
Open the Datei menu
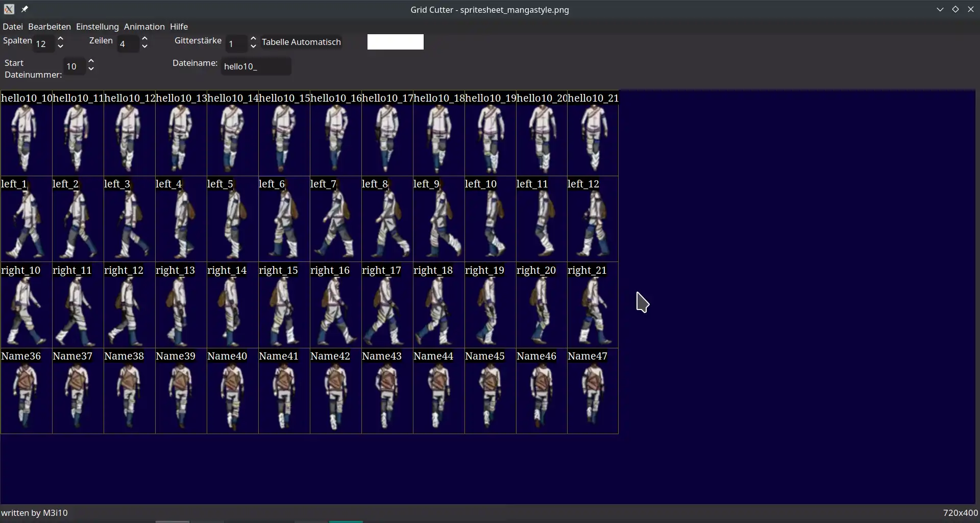[13, 27]
